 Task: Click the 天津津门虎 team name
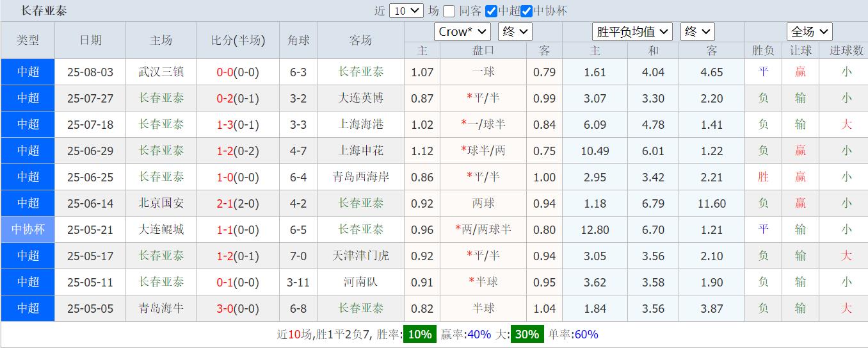click(x=360, y=256)
